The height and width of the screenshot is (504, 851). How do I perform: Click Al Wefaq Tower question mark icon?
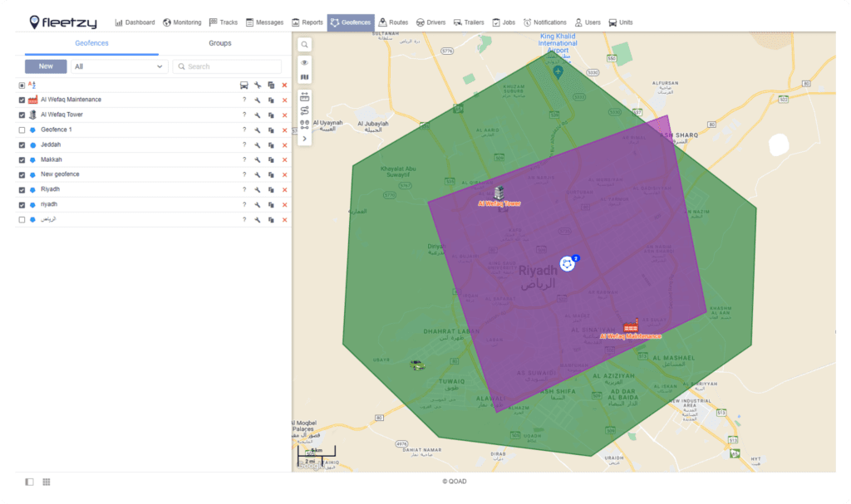244,115
